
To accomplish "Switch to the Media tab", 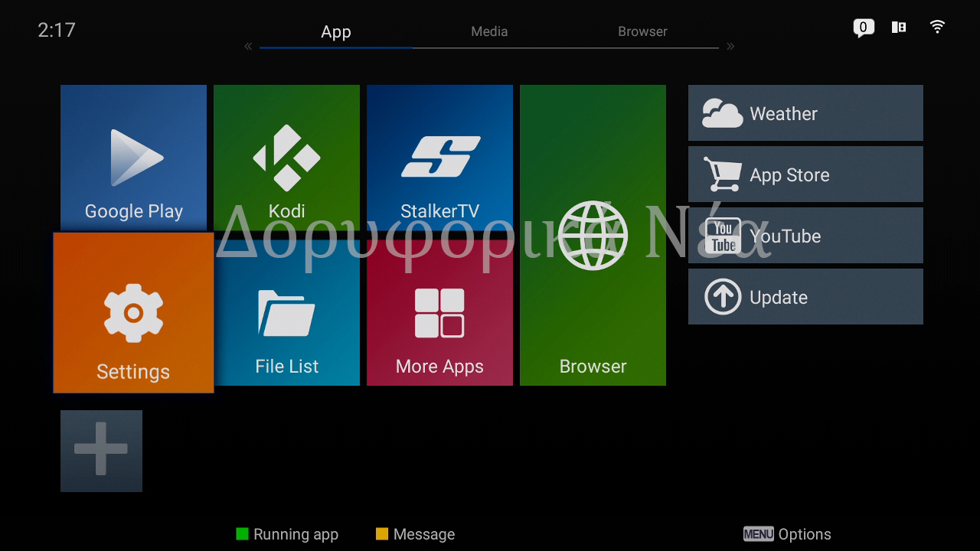I will click(489, 31).
